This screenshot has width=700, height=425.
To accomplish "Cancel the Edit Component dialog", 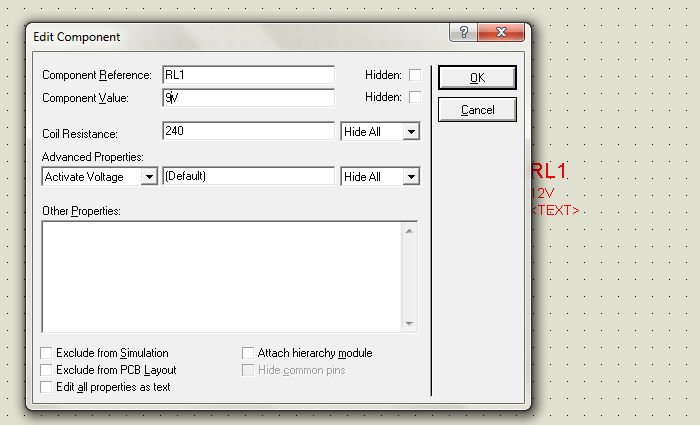I will tap(477, 110).
